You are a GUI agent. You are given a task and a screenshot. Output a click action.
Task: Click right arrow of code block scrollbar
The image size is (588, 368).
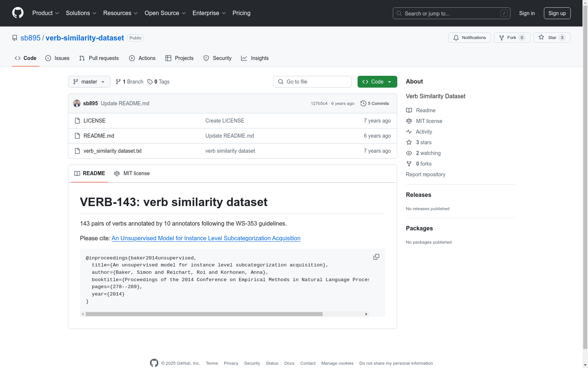[x=366, y=314]
